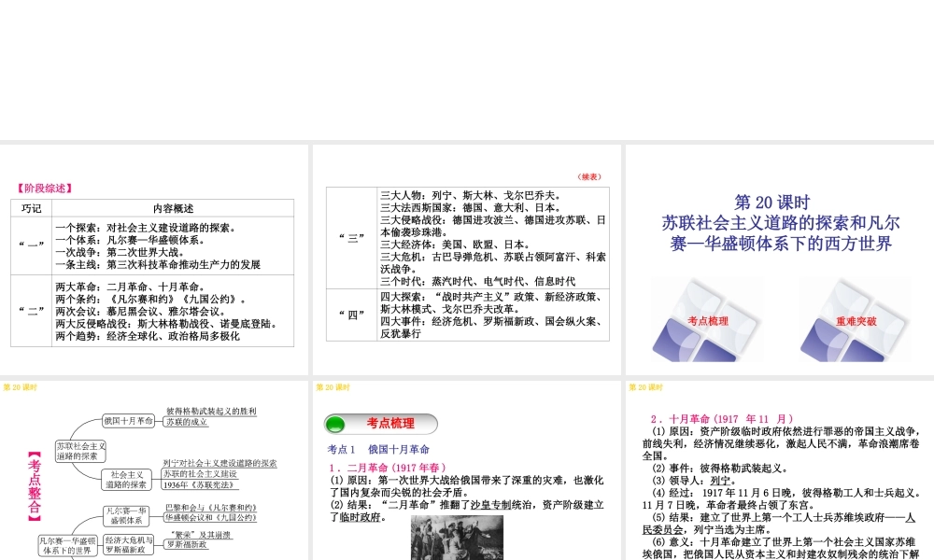This screenshot has height=560, width=934.
Task: Select the 第20课时 title slide
Action: pyautogui.click(x=780, y=260)
